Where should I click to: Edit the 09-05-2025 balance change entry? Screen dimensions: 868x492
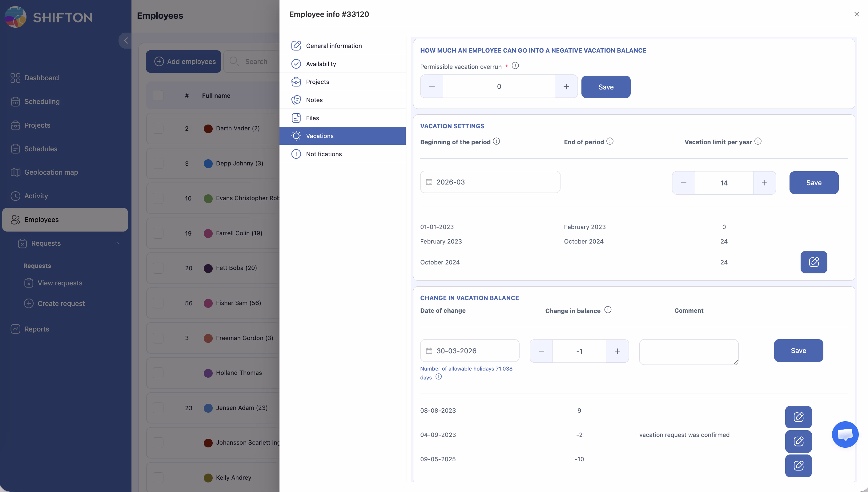coord(798,465)
